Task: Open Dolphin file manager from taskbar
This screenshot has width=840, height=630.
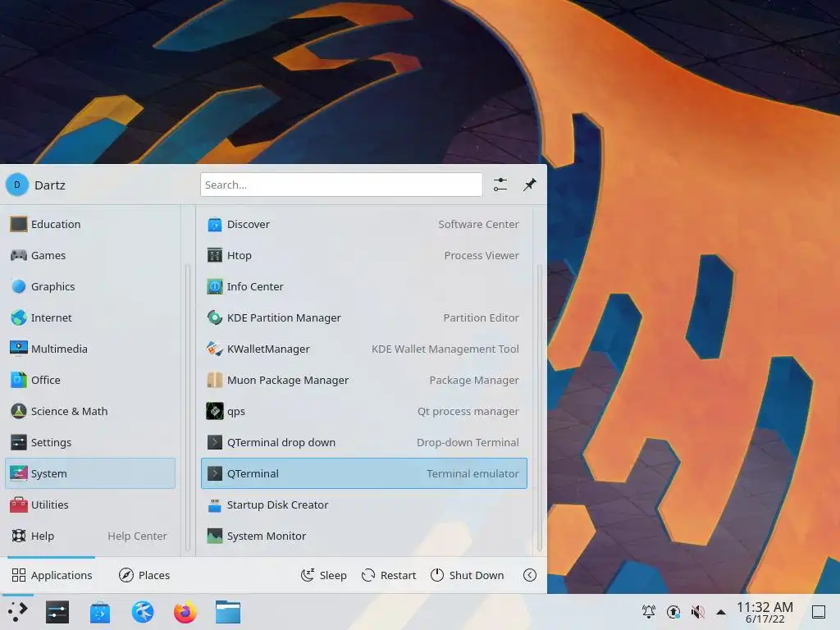Action: 228,612
